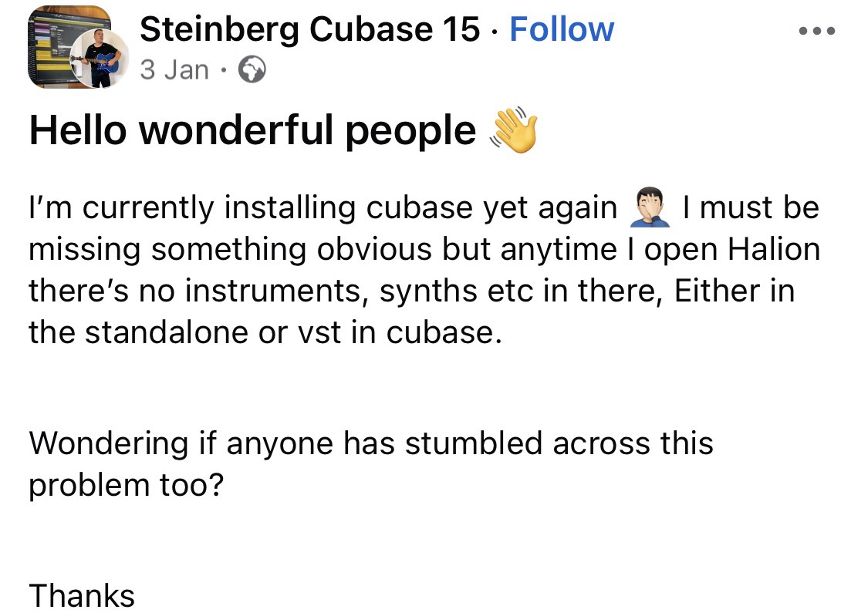Click the facepalm emoji in the post
The image size is (868, 613).
650,209
